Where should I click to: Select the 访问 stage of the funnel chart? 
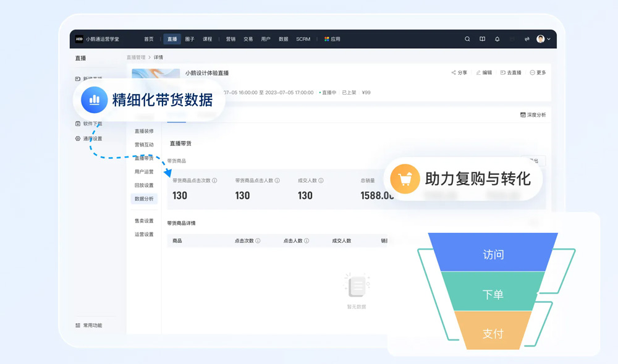point(493,253)
